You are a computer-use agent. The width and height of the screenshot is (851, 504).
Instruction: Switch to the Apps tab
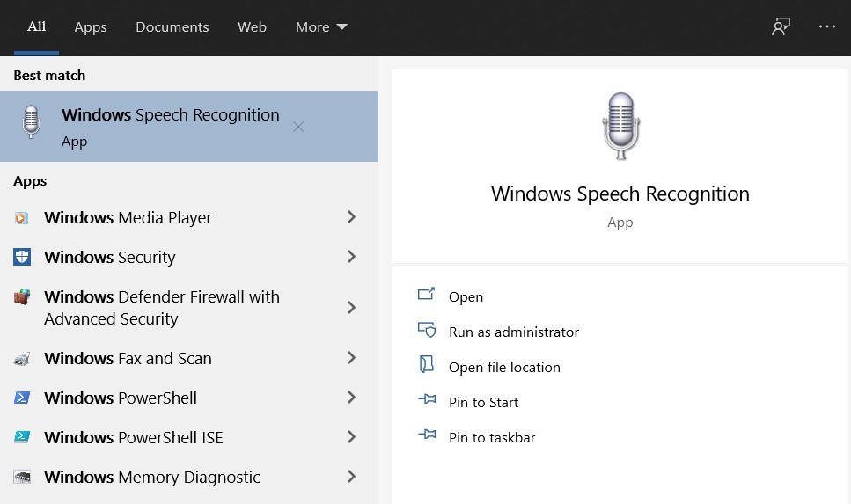tap(91, 27)
